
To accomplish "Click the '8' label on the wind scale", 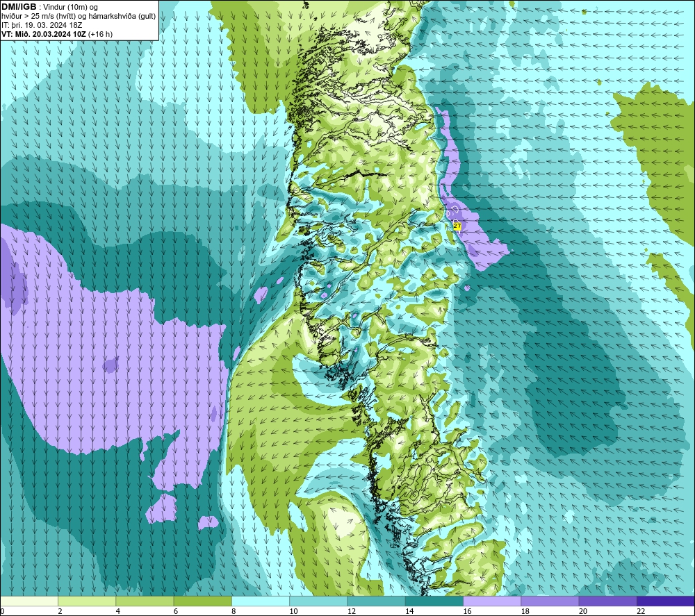I will tap(234, 611).
